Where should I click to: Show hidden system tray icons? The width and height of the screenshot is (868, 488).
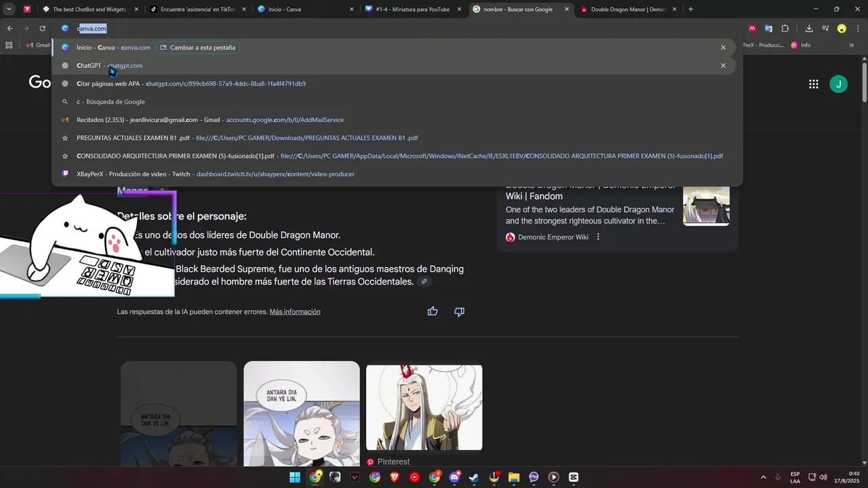764,477
